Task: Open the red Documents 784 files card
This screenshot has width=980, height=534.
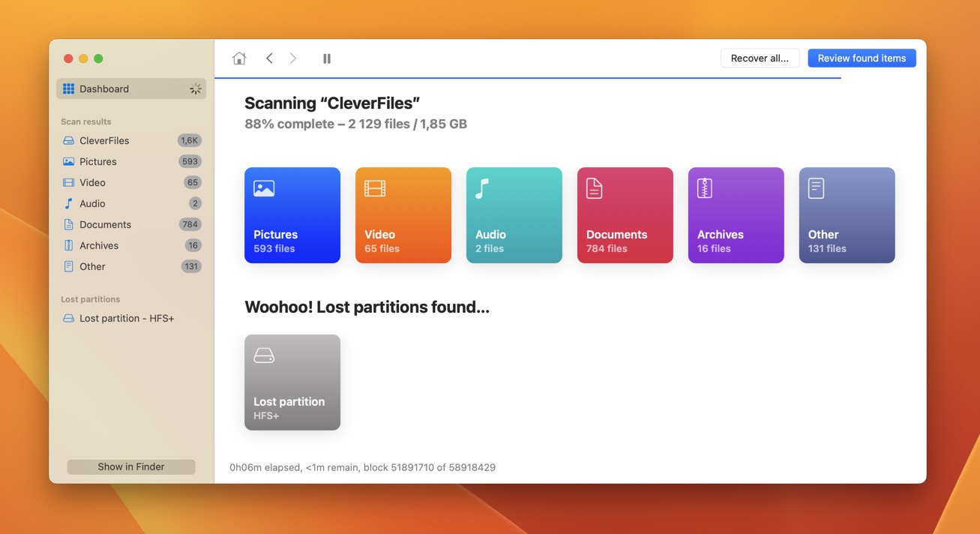Action: 625,215
